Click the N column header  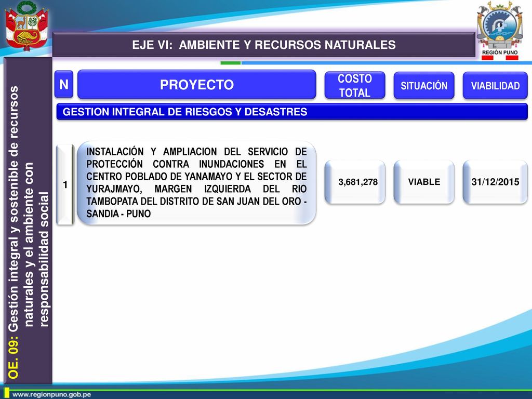tap(64, 85)
